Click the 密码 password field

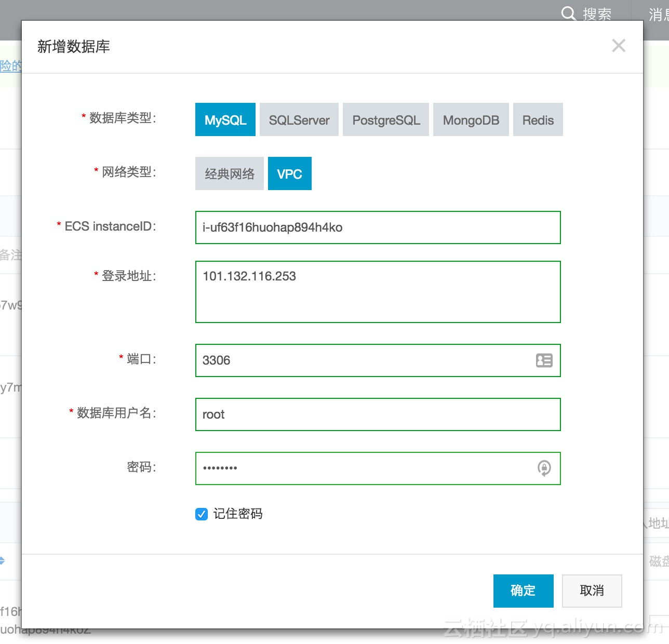point(378,468)
